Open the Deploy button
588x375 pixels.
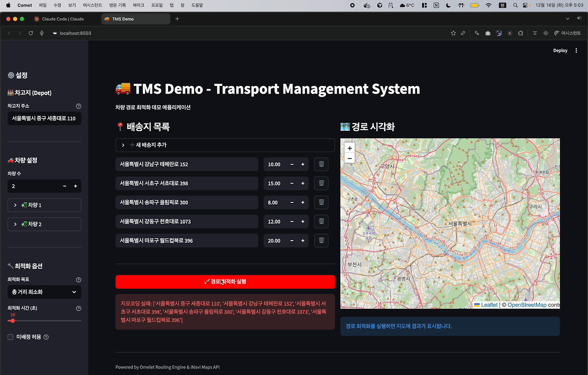tap(560, 50)
